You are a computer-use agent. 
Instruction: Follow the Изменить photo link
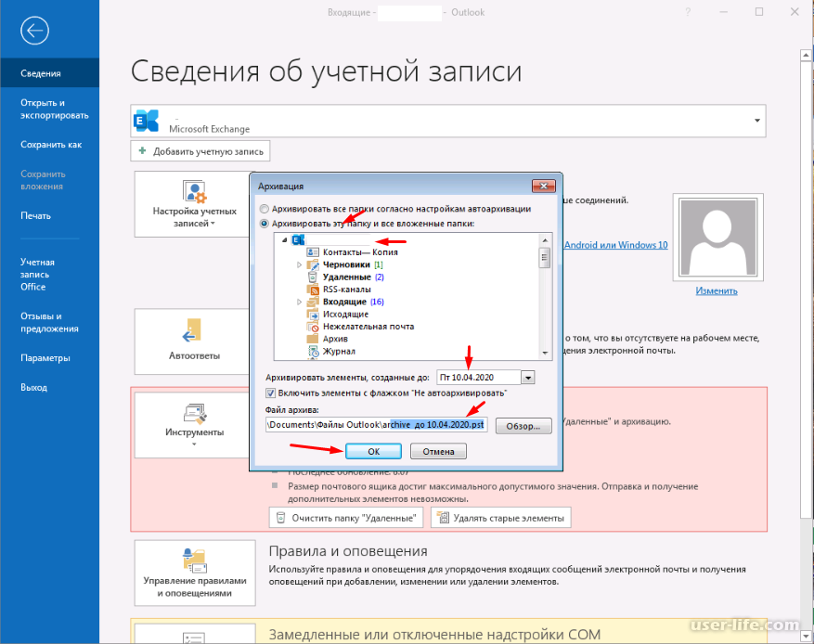point(717,291)
